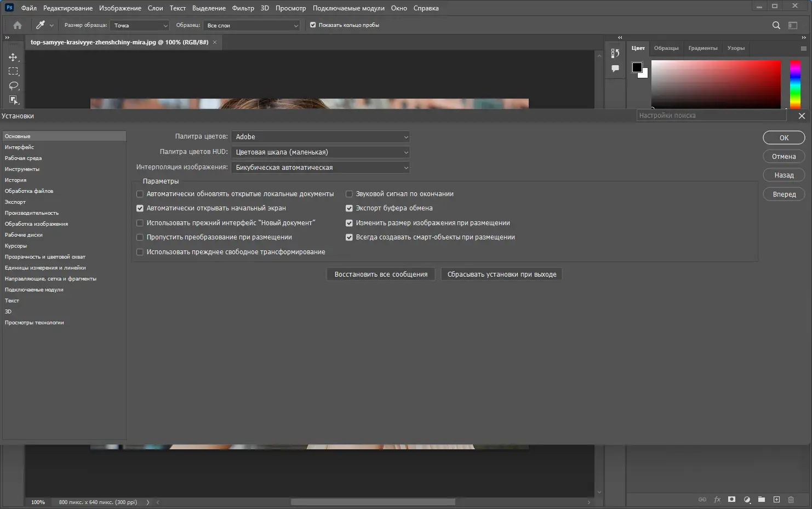The height and width of the screenshot is (509, 812).
Task: Enable legacy free transform checkbox
Action: coord(140,252)
